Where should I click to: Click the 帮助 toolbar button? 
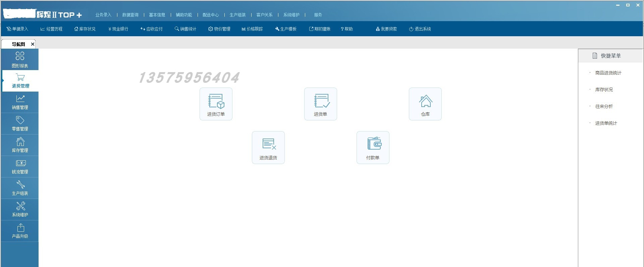point(347,29)
